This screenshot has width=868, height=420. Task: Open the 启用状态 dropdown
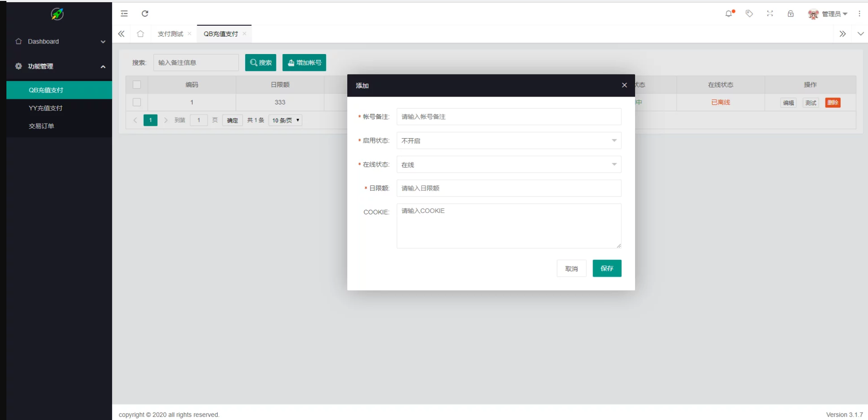508,141
